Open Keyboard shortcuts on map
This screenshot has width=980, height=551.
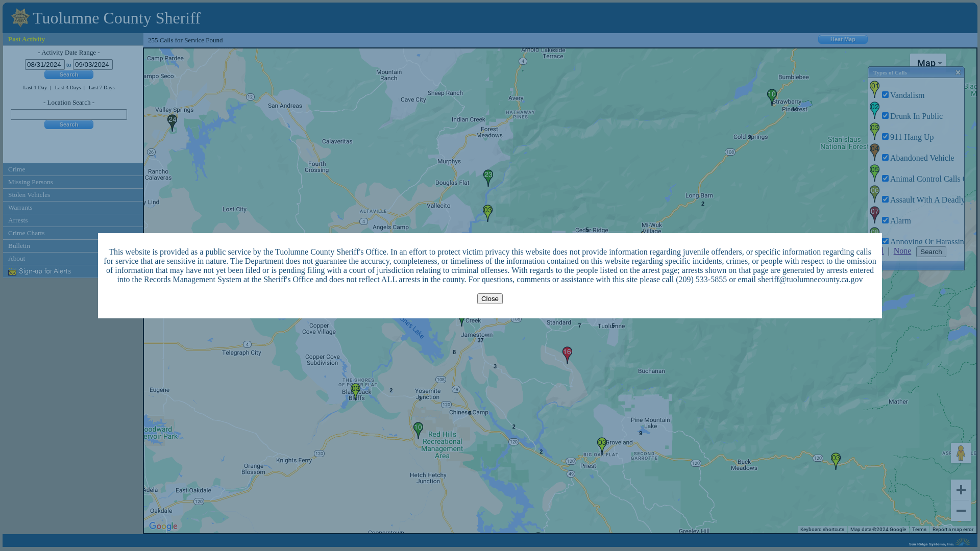coord(822,530)
